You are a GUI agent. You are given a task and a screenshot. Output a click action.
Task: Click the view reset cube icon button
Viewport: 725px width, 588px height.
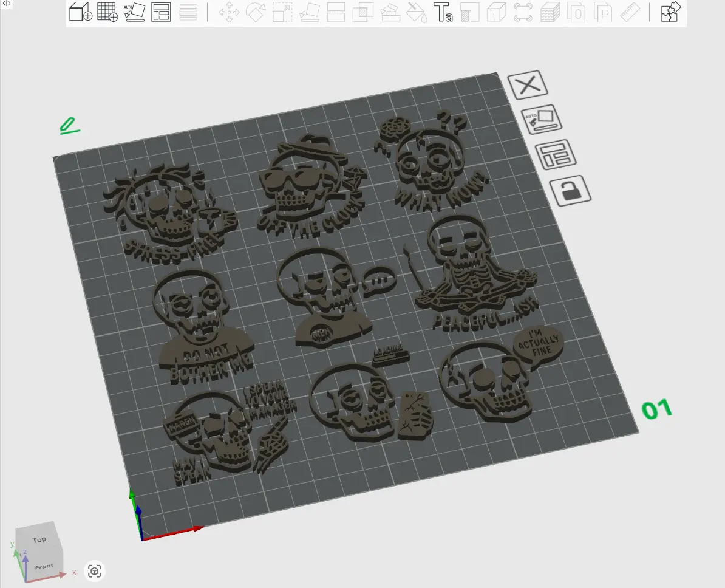95,571
